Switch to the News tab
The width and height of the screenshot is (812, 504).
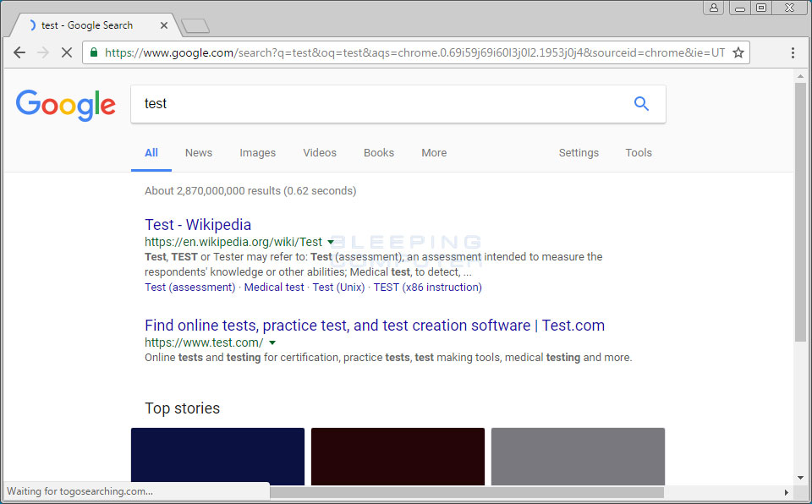click(199, 153)
